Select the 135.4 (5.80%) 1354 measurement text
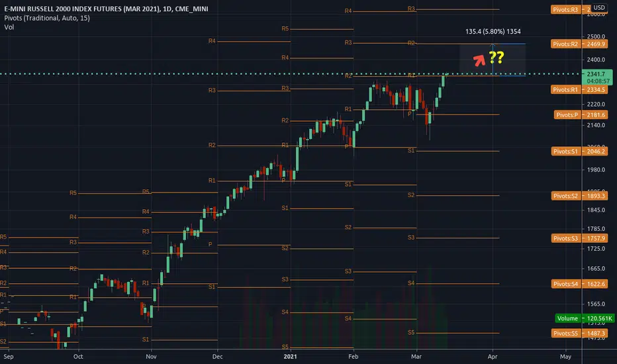Image resolution: width=617 pixels, height=364 pixels. 493,32
